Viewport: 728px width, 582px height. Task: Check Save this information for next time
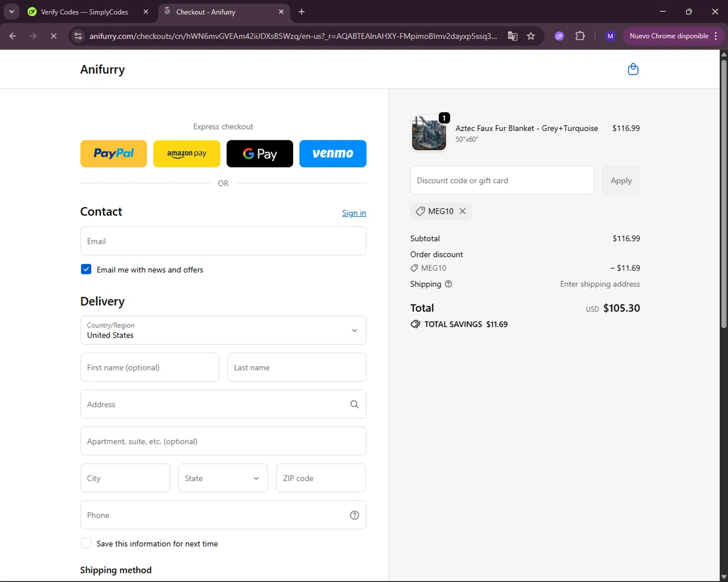point(86,543)
